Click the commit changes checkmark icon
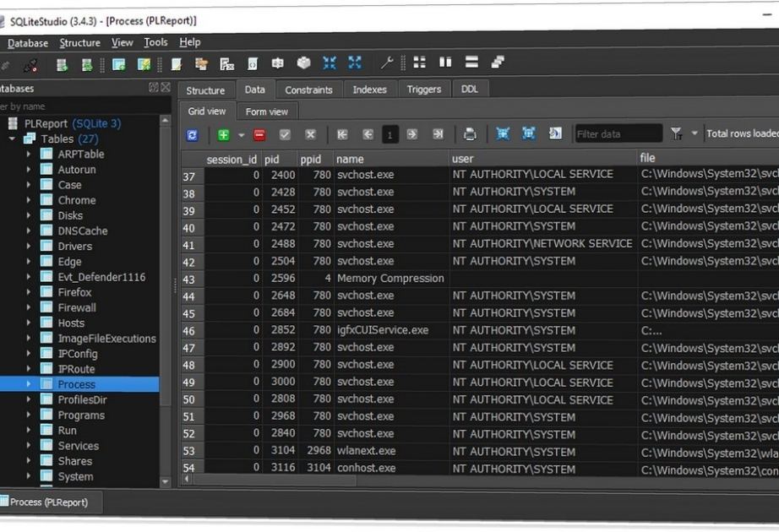 point(285,134)
